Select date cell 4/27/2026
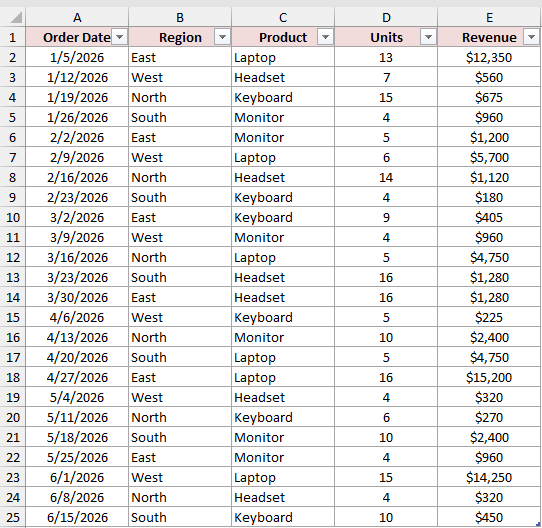542x528 pixels. (77, 377)
